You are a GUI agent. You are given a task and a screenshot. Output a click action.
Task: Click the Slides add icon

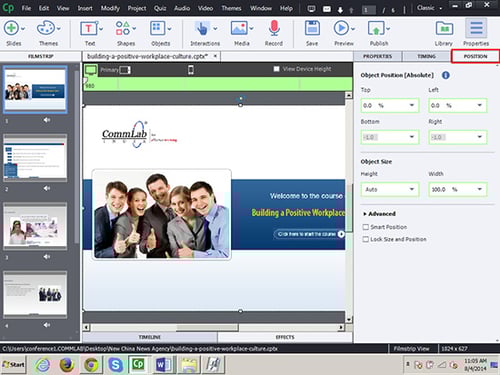coord(11,28)
